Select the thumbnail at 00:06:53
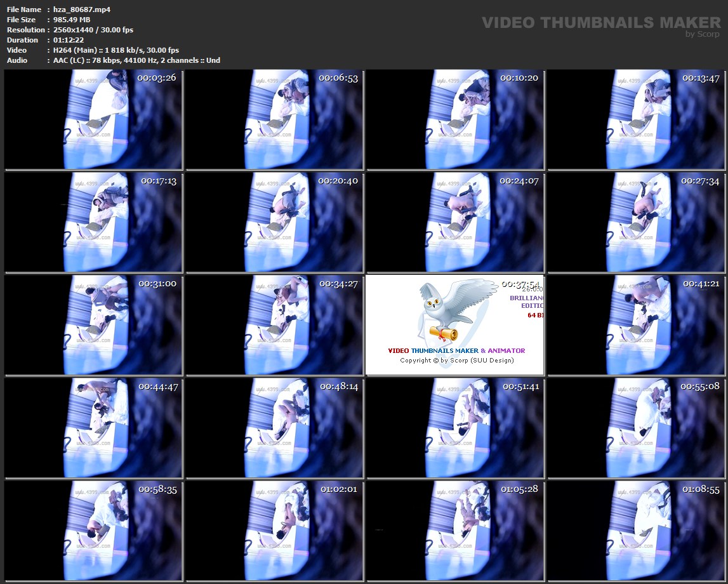 click(x=275, y=119)
